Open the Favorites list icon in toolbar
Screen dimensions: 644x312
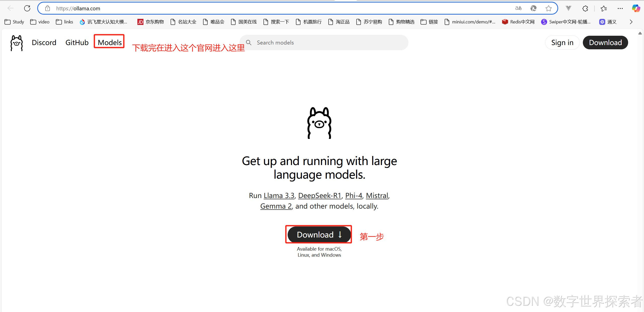[x=603, y=9]
